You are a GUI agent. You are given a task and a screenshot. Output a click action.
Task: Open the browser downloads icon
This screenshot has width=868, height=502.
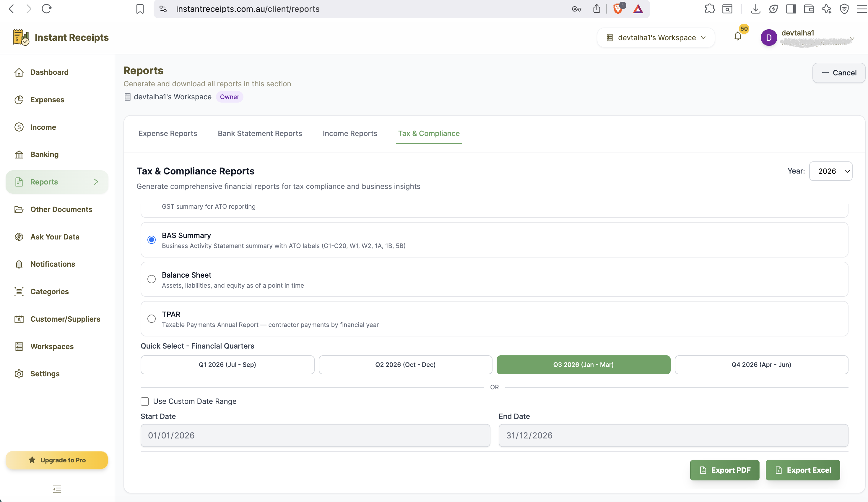pos(755,9)
